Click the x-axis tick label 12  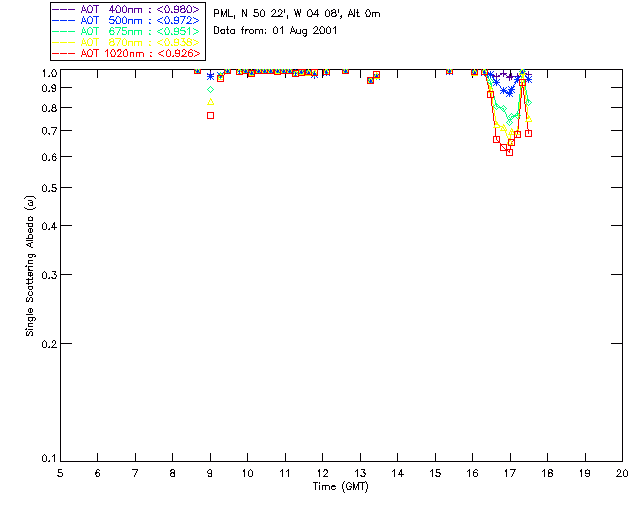point(322,473)
